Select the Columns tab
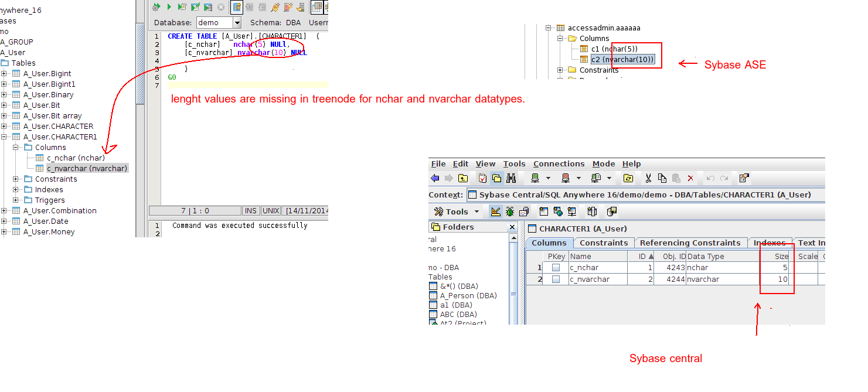 [549, 243]
